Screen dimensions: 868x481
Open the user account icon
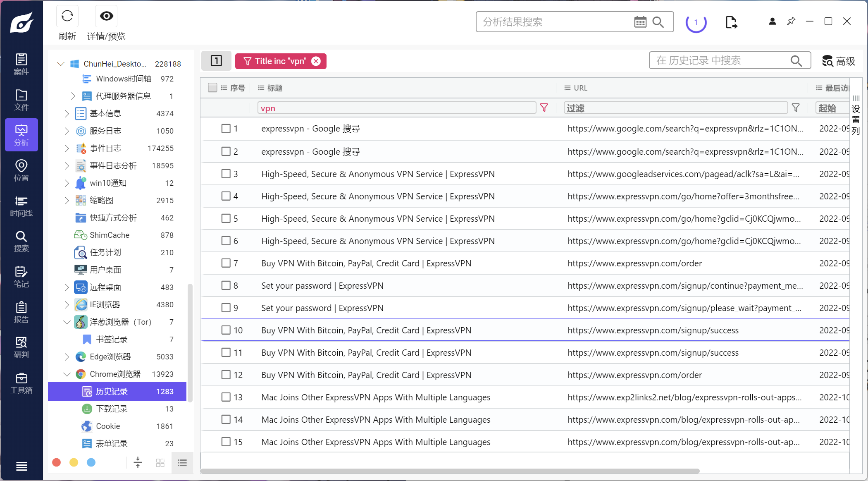tap(772, 21)
